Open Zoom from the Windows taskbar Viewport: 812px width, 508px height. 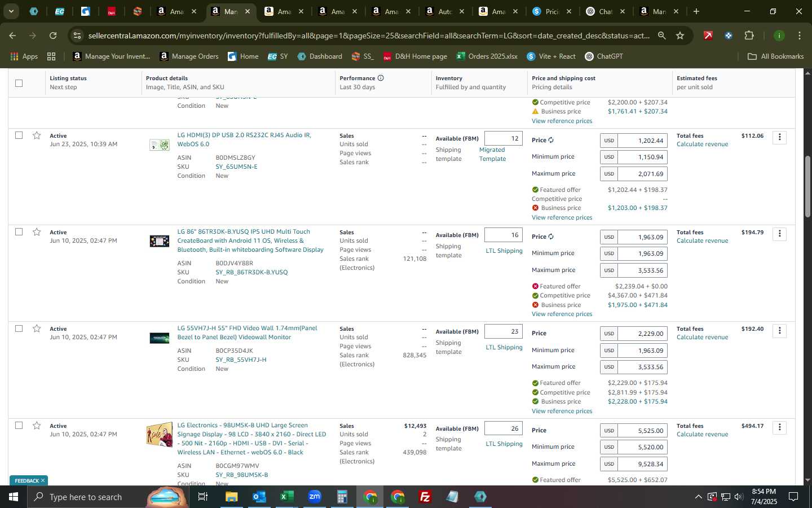315,497
